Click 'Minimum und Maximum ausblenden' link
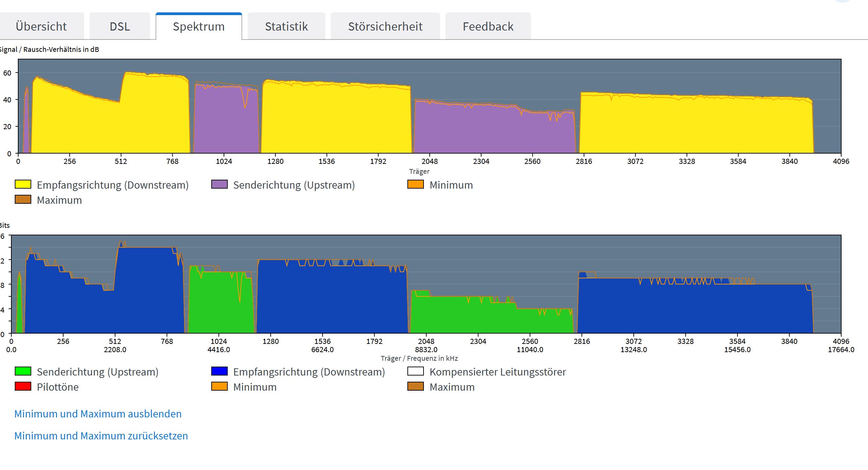This screenshot has height=470, width=868. click(98, 414)
